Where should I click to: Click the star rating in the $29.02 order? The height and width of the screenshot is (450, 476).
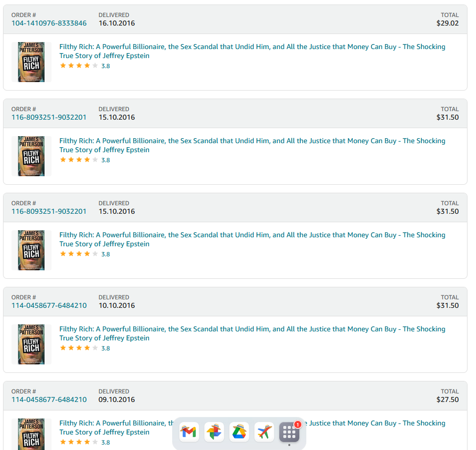click(79, 66)
